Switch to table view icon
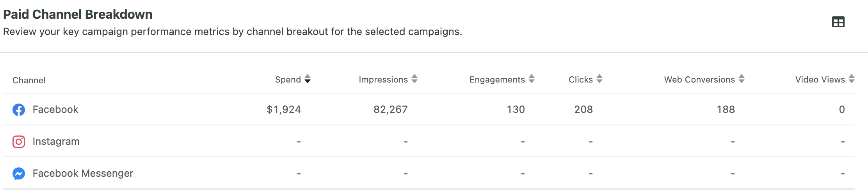868x190 pixels. click(x=838, y=22)
